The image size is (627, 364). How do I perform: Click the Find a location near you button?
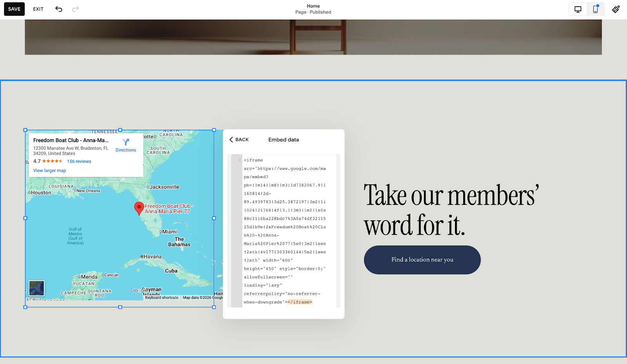coord(422,260)
